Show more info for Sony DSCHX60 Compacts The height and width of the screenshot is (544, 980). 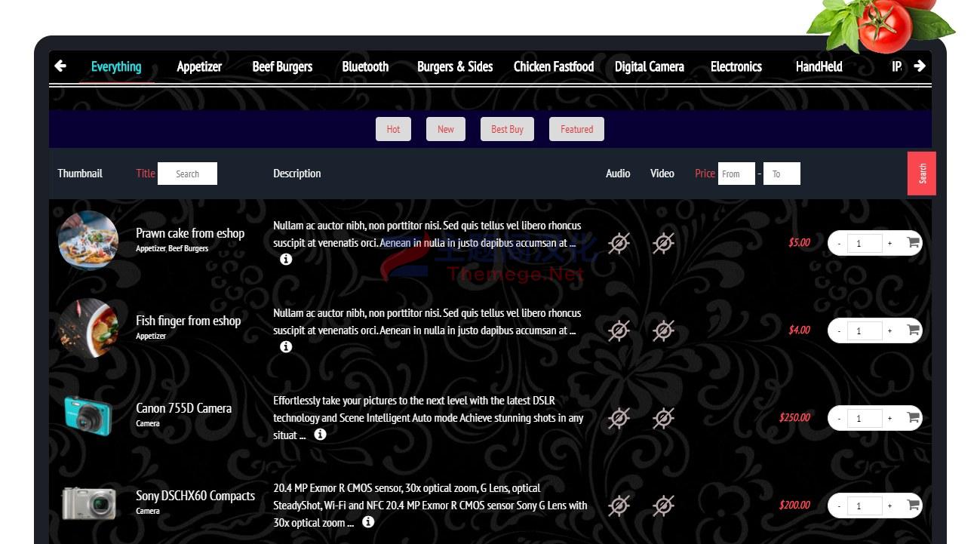coord(368,522)
